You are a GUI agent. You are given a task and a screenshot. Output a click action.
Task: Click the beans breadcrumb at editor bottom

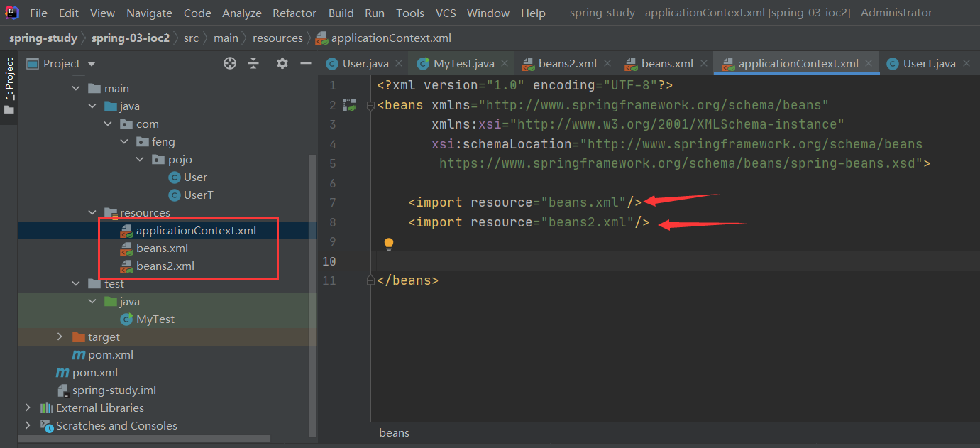(x=394, y=432)
